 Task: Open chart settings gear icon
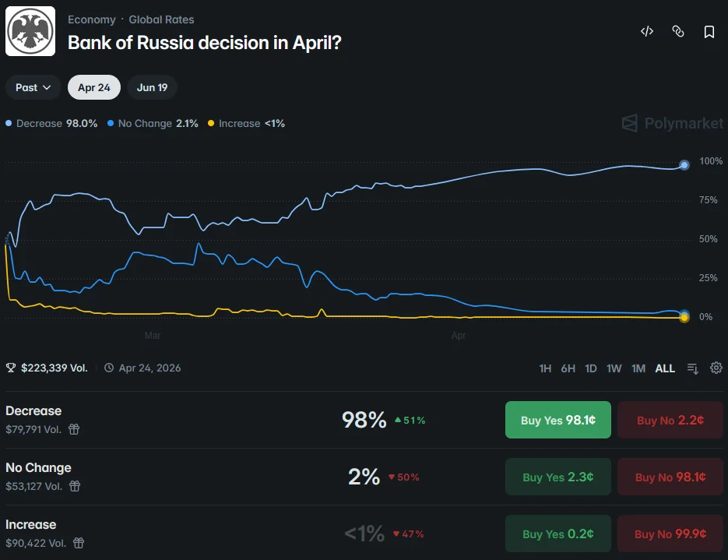click(x=716, y=368)
